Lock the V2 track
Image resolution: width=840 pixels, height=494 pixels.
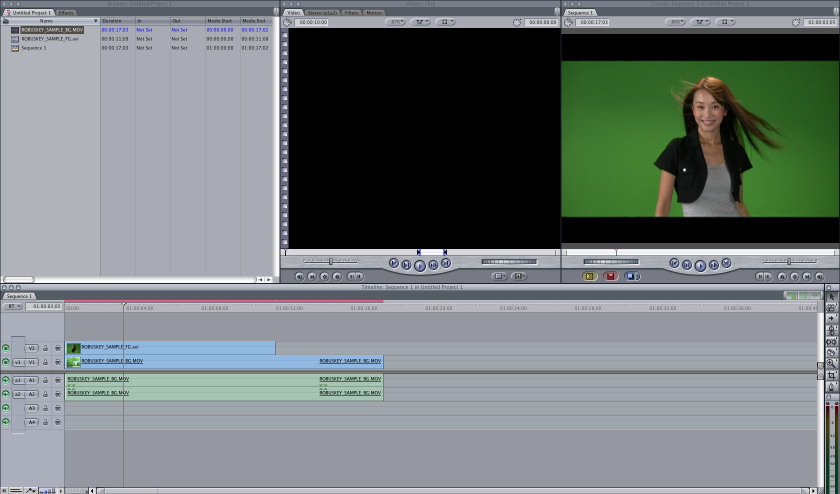pos(46,348)
